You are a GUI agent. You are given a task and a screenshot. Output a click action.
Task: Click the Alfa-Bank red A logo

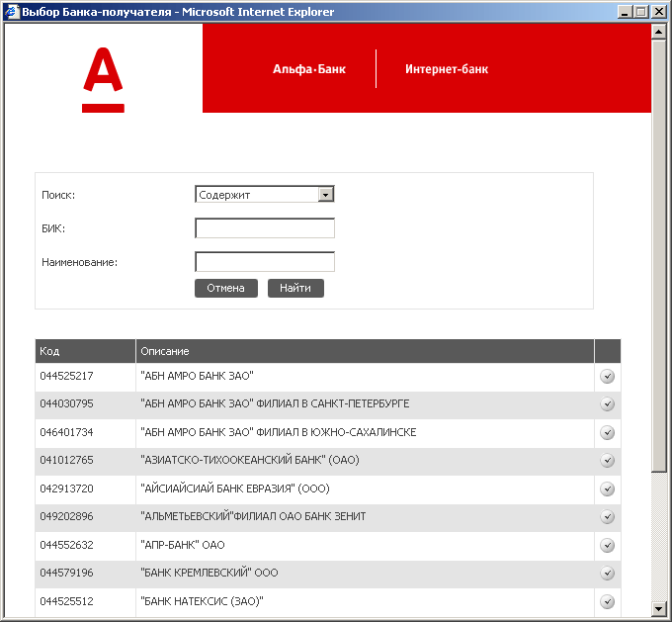(103, 80)
